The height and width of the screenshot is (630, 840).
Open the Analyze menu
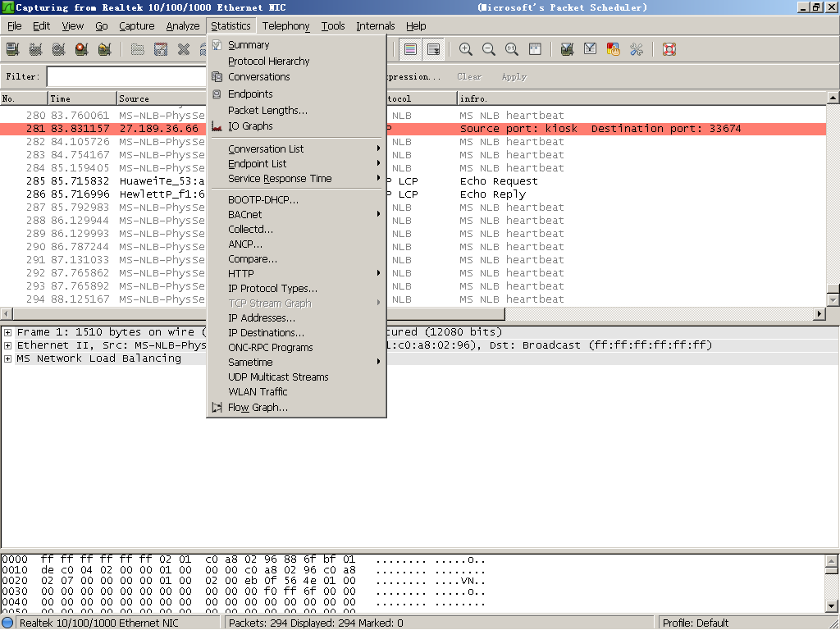pyautogui.click(x=183, y=25)
